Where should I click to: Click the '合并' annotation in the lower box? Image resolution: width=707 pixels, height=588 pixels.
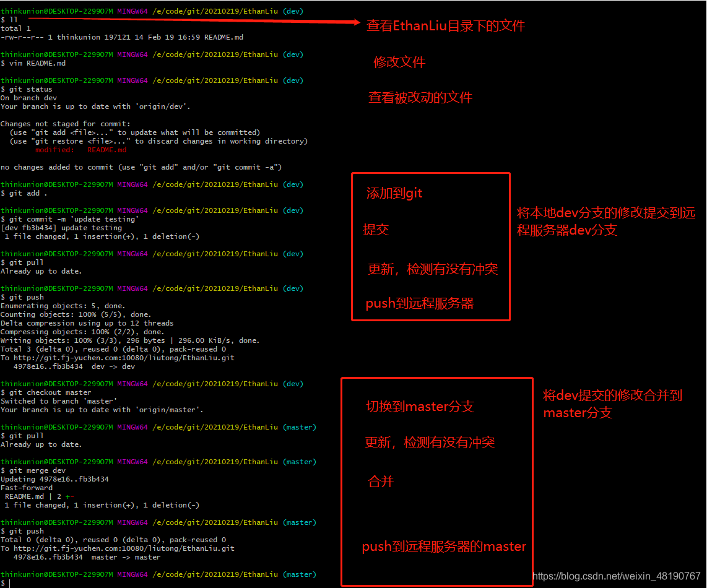(380, 482)
